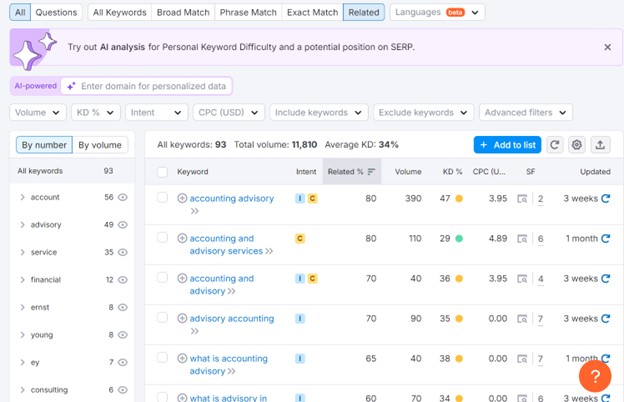Screen dimensions: 624x402
Task: Toggle the select-all keywords checkbox
Action: pos(162,172)
